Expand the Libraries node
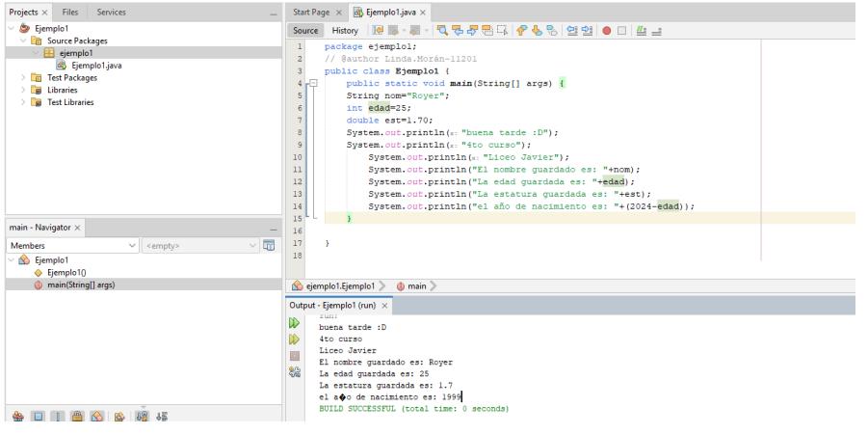This screenshot has width=868, height=434. [23, 90]
